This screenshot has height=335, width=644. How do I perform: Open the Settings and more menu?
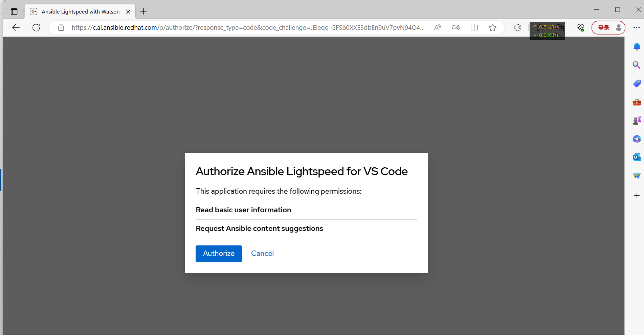pos(636,28)
